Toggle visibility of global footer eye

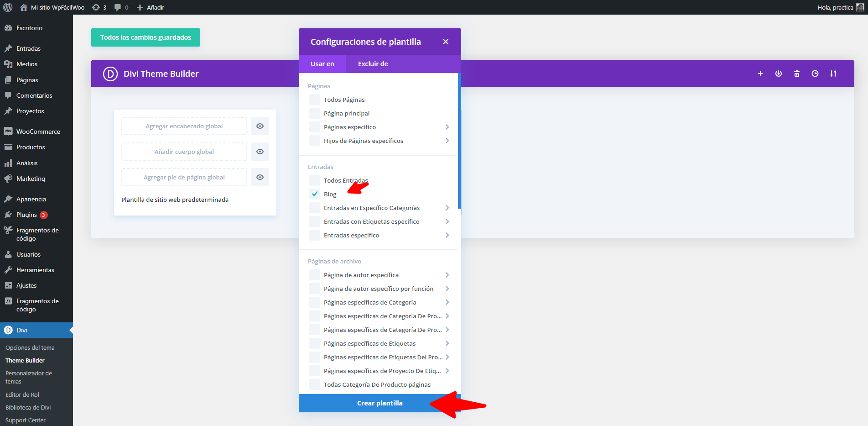pyautogui.click(x=260, y=177)
